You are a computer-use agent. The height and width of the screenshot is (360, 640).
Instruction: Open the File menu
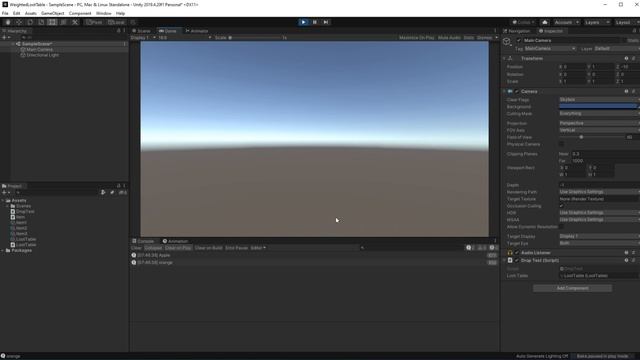(5, 13)
